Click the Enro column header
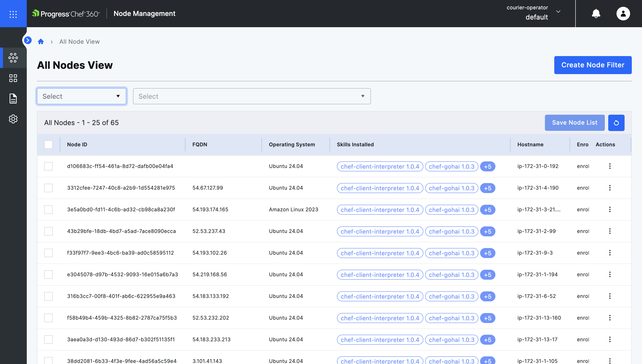Screen dimensions: 642x364 [583, 144]
